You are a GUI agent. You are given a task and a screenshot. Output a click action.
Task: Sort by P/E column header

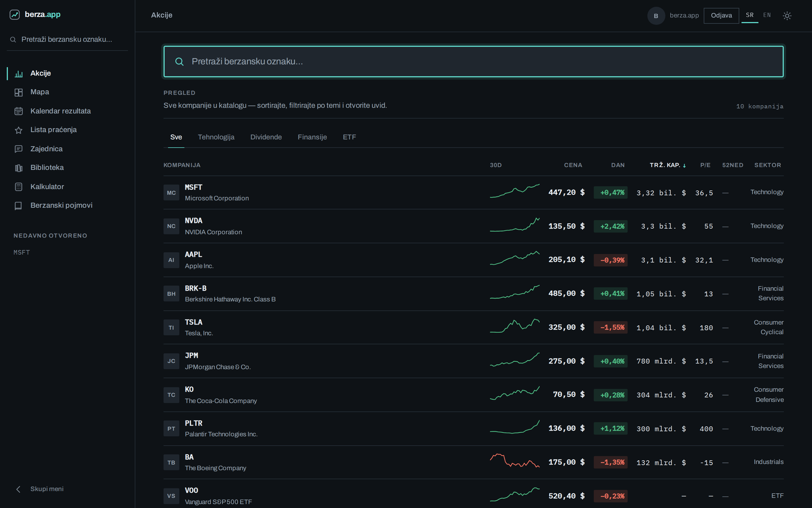(x=705, y=165)
